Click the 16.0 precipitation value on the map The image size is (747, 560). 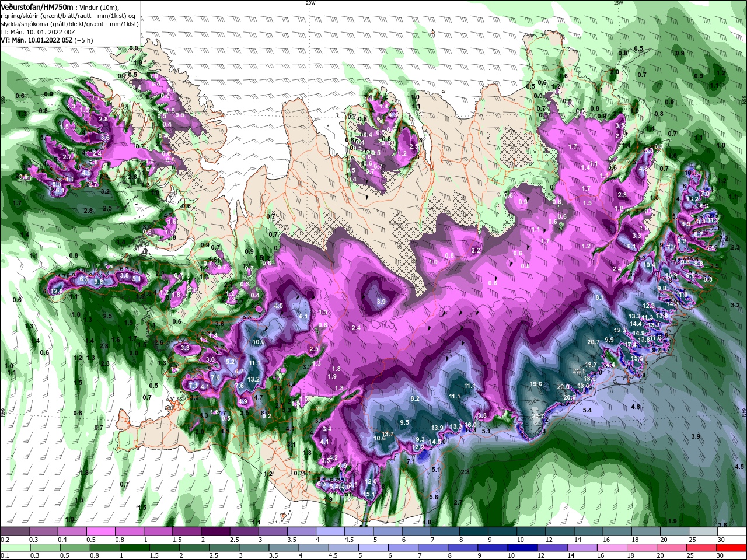tap(470, 424)
